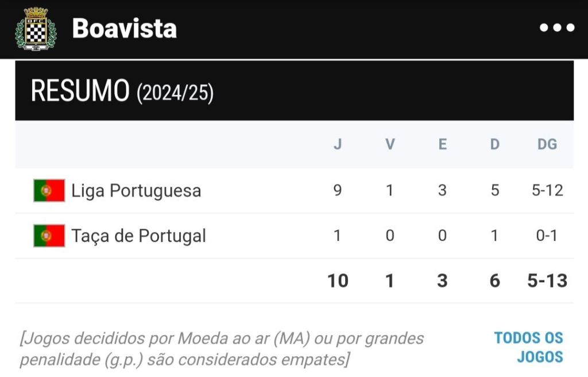
Task: Click the footnote about Moeda ao ar
Action: coord(222,349)
